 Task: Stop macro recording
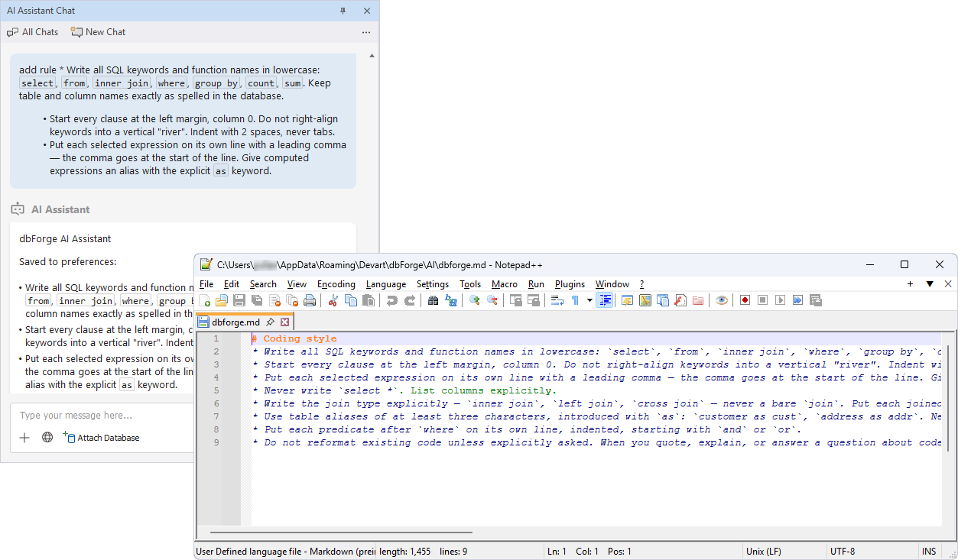[x=762, y=300]
